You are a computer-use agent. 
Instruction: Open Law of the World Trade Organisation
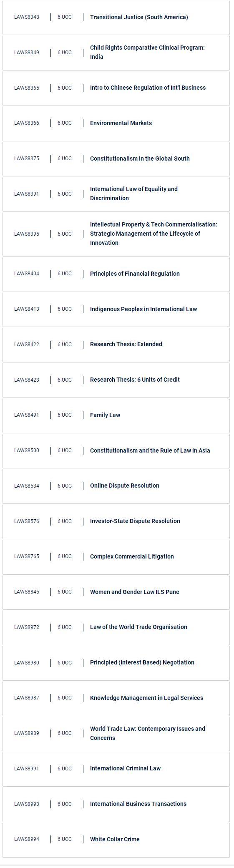(x=116, y=627)
